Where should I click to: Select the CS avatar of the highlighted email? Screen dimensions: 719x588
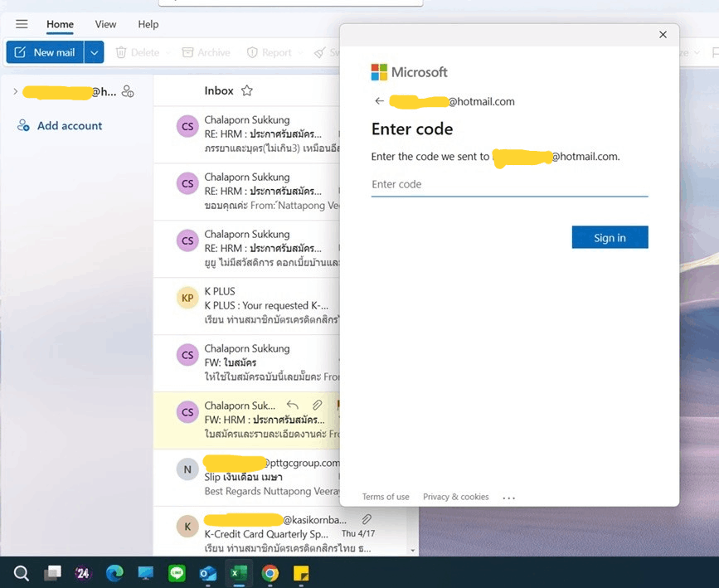pyautogui.click(x=187, y=412)
